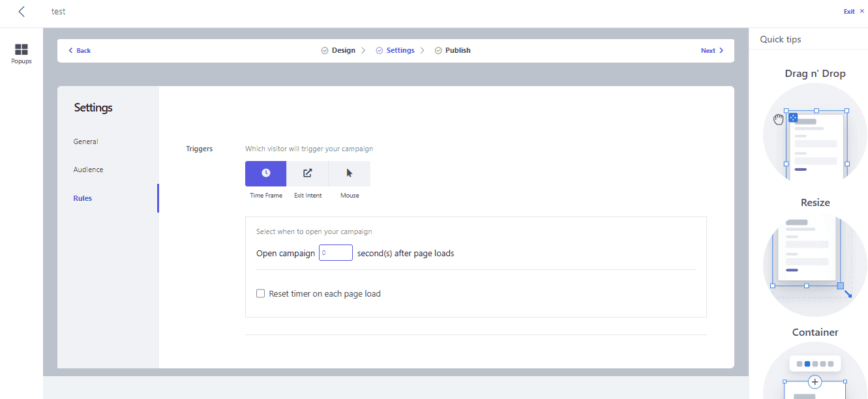Open the General settings section
The width and height of the screenshot is (868, 399).
86,141
